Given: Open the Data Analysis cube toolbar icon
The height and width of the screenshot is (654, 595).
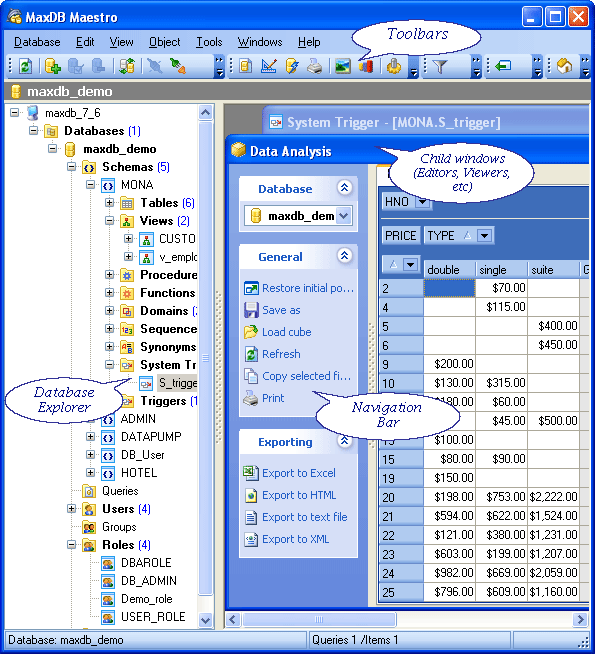Looking at the screenshot, I should (x=366, y=66).
